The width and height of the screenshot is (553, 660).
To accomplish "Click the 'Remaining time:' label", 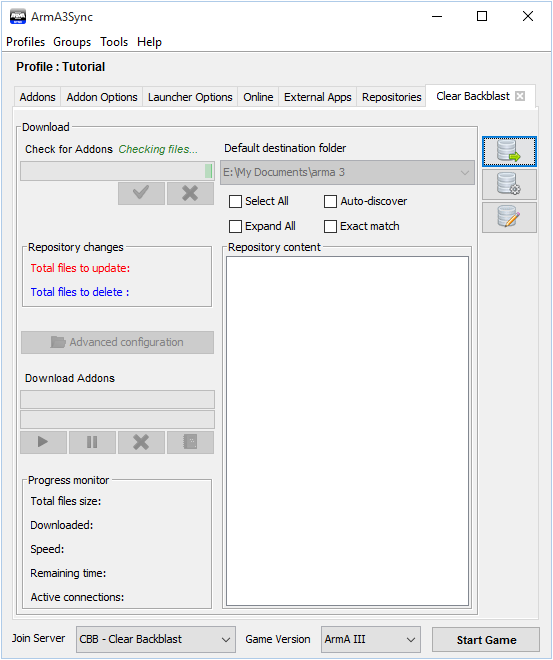I will click(68, 573).
